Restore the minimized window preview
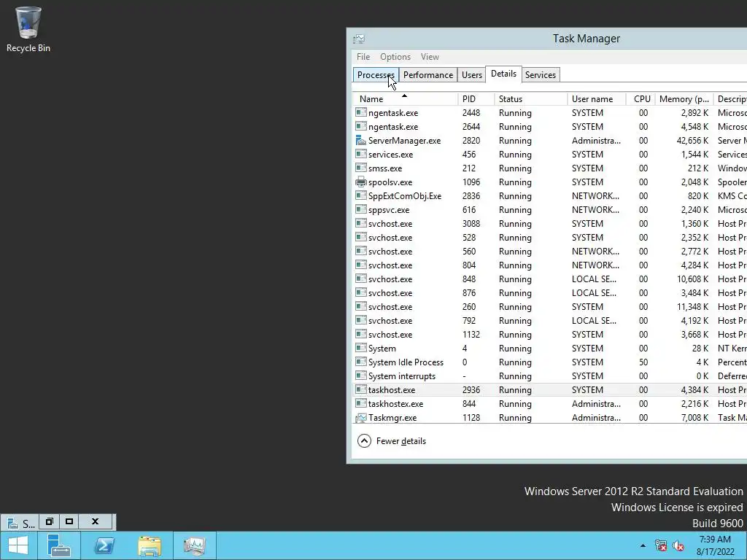 coord(49,521)
